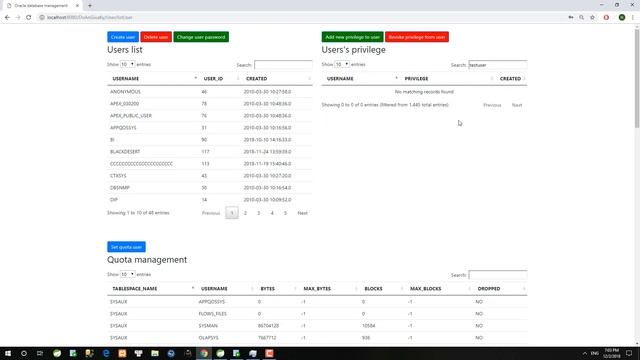This screenshot has width=640, height=360.
Task: Open the green Chrome profile avatar
Action: 622,18
